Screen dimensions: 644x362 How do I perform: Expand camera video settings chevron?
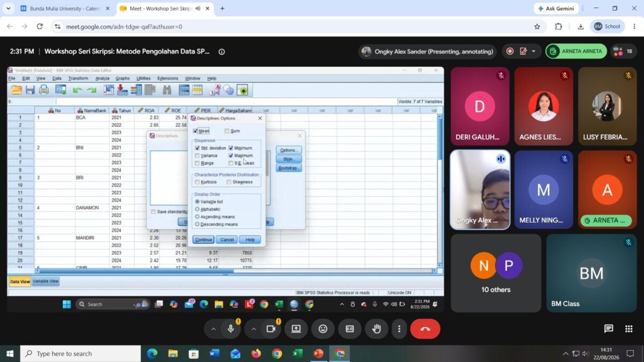pos(253,329)
